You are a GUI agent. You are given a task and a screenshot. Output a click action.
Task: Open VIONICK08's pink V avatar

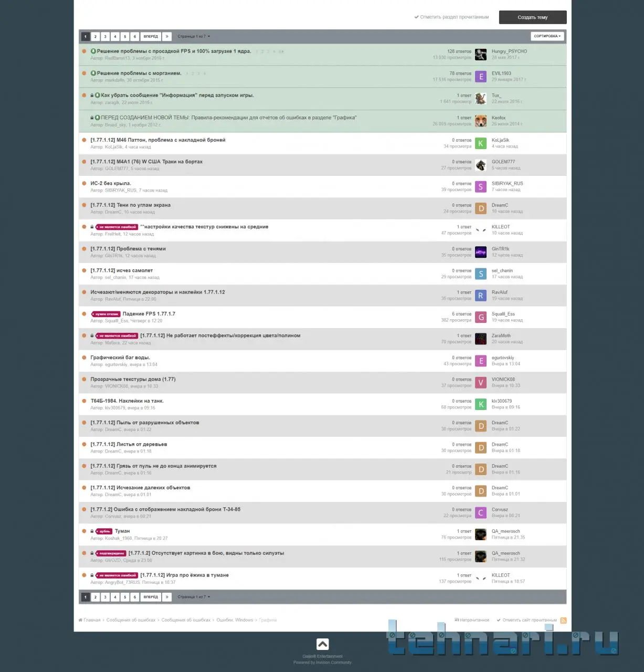(481, 383)
